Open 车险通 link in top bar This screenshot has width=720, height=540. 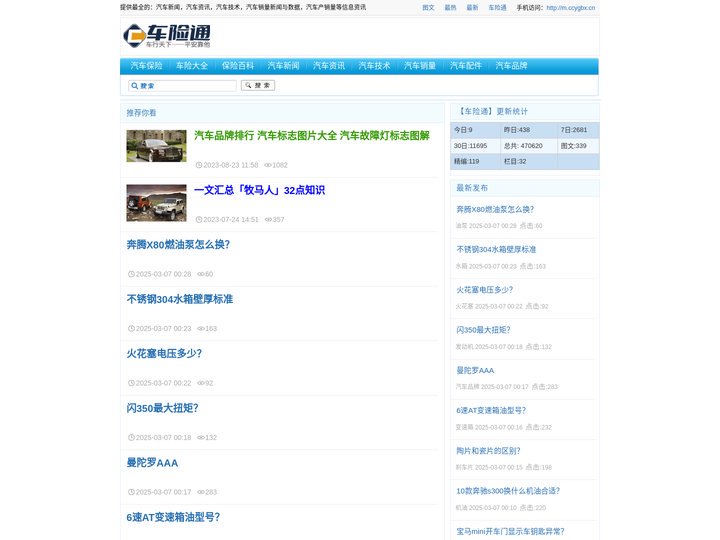[x=497, y=8]
